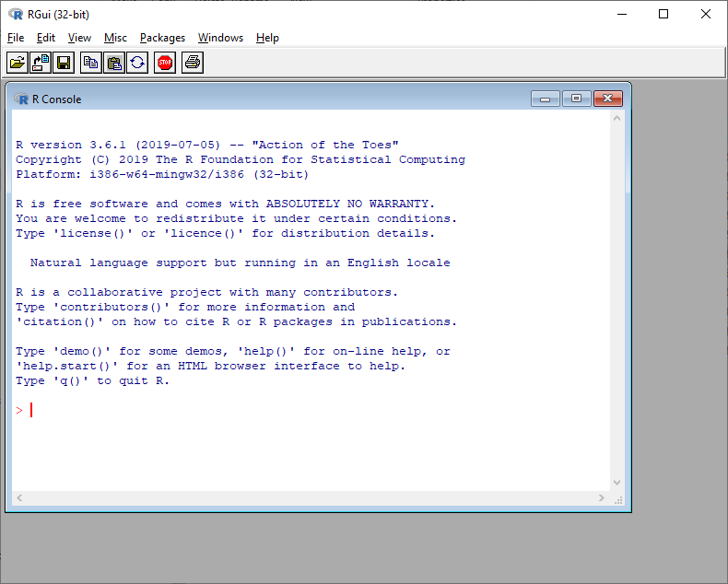Click the Paste clipboard toolbar icon

113,63
